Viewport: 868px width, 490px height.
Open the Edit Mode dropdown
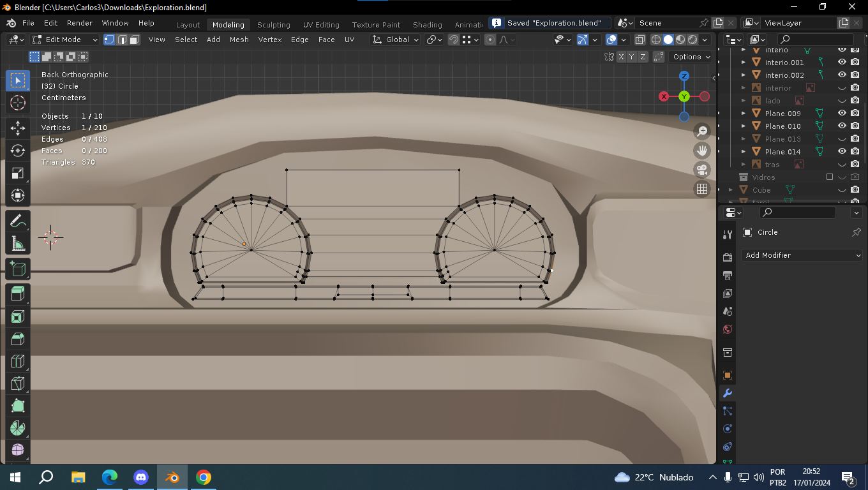pyautogui.click(x=65, y=40)
